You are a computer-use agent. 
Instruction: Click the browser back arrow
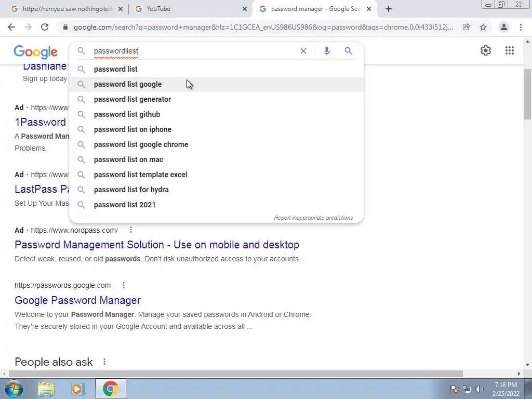(x=11, y=27)
